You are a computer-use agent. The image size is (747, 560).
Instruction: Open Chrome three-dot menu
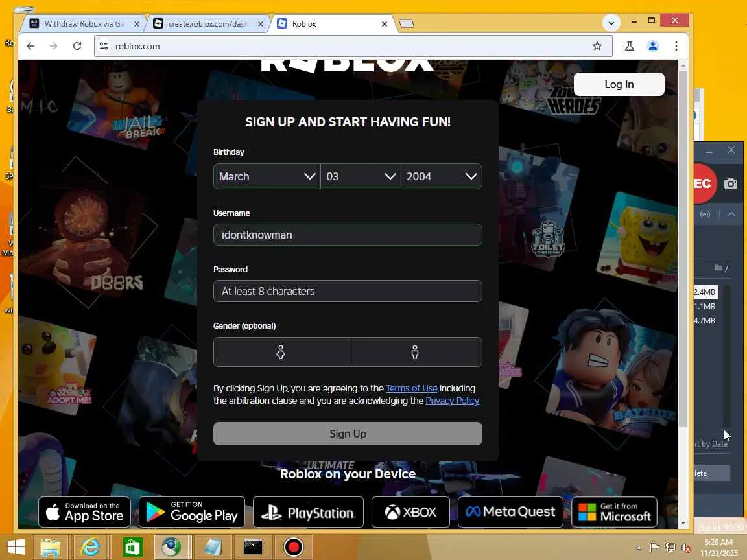pyautogui.click(x=676, y=46)
